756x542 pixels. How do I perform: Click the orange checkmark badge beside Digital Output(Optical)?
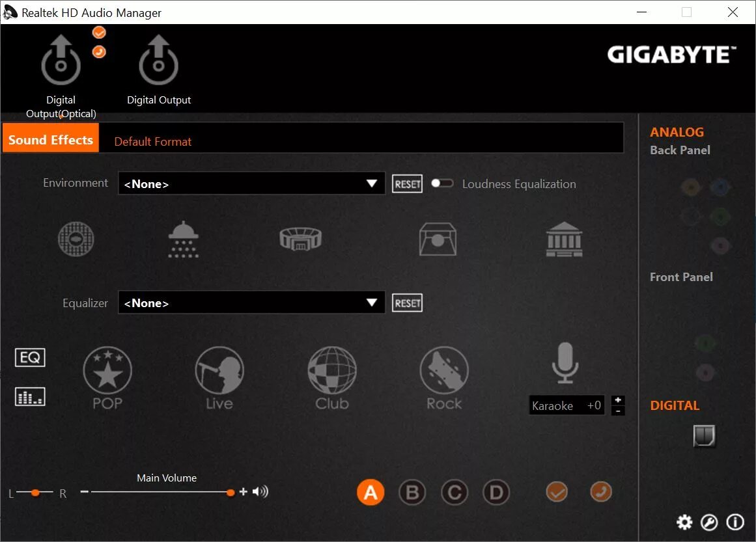[x=99, y=33]
